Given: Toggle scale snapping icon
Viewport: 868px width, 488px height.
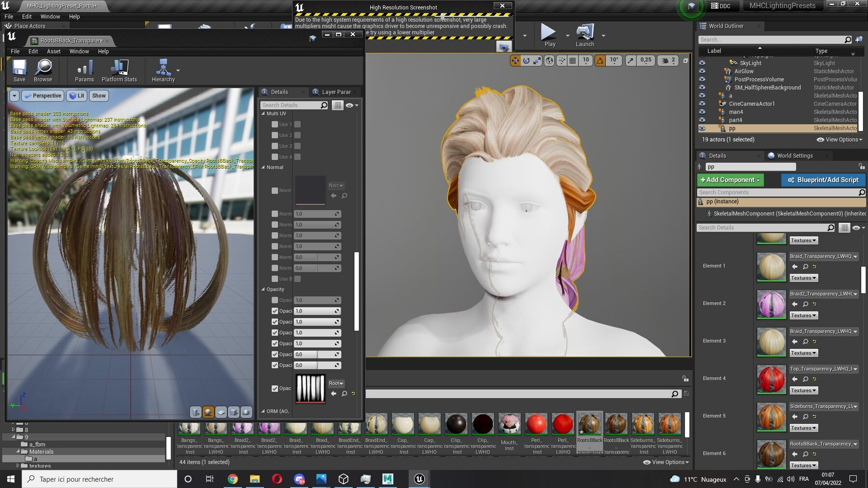Looking at the screenshot, I should [x=631, y=61].
